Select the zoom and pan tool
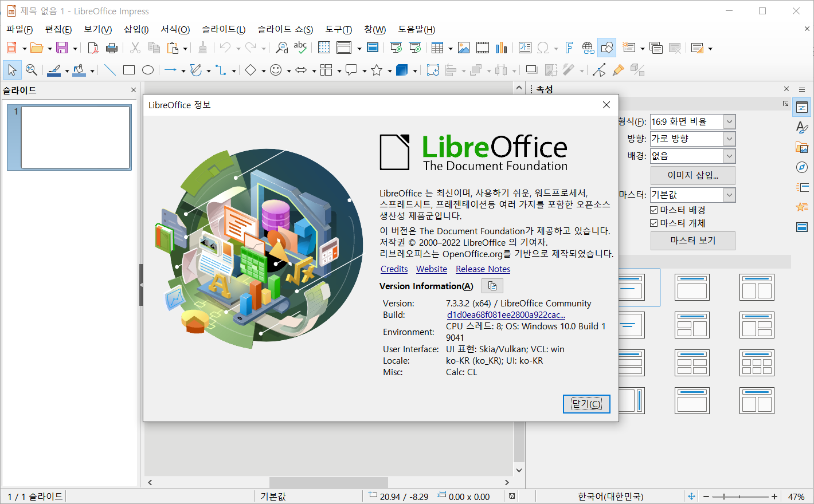This screenshot has height=504, width=814. [x=32, y=70]
